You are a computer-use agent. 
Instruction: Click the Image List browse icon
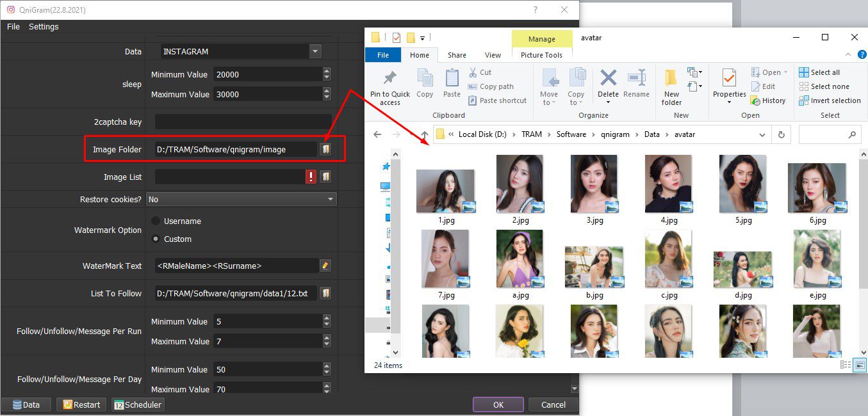click(325, 177)
